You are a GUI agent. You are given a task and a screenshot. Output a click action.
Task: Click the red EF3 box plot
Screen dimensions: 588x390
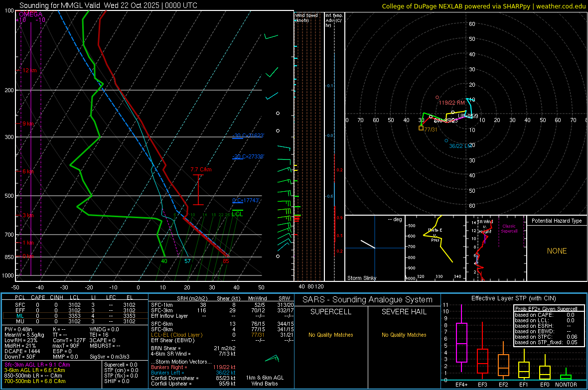[482, 361]
